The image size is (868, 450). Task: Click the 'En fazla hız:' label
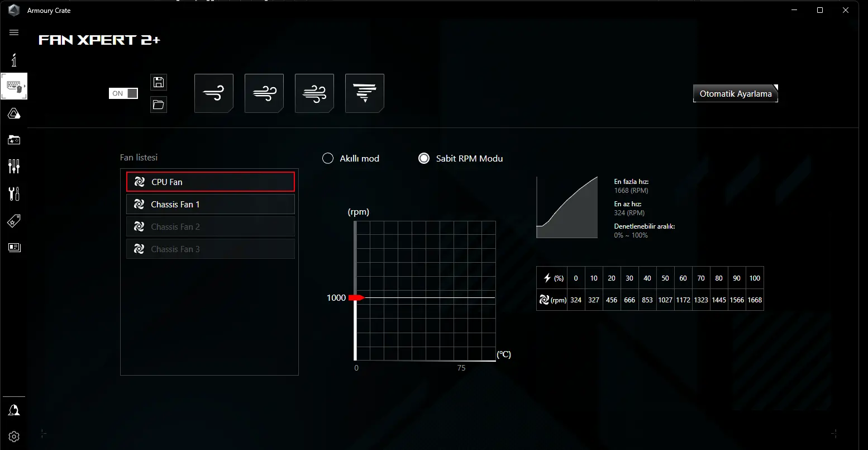pyautogui.click(x=631, y=182)
